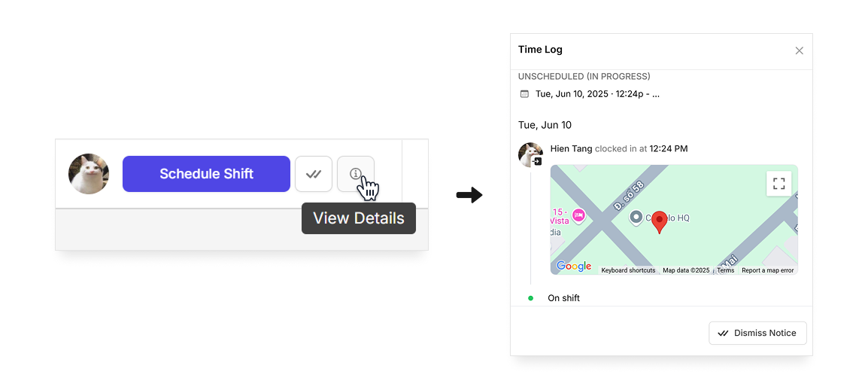The width and height of the screenshot is (868, 390).
Task: Toggle fullscreen view on the map
Action: [x=779, y=184]
